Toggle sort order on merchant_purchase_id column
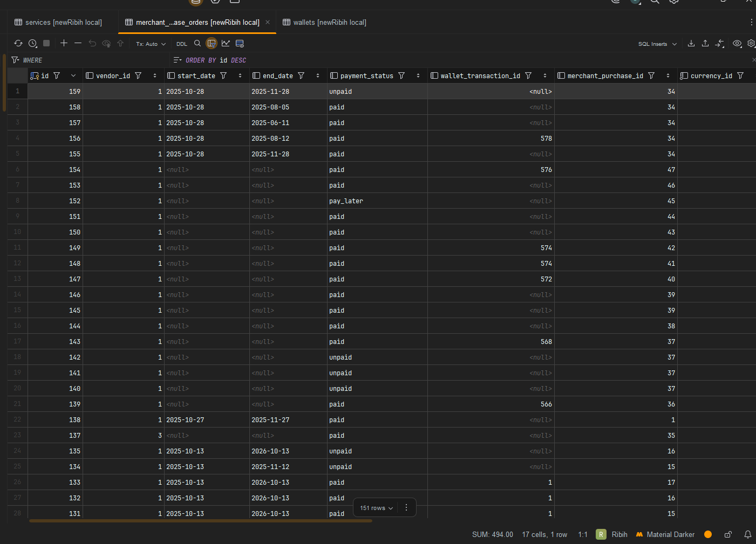The width and height of the screenshot is (756, 544). coord(668,76)
